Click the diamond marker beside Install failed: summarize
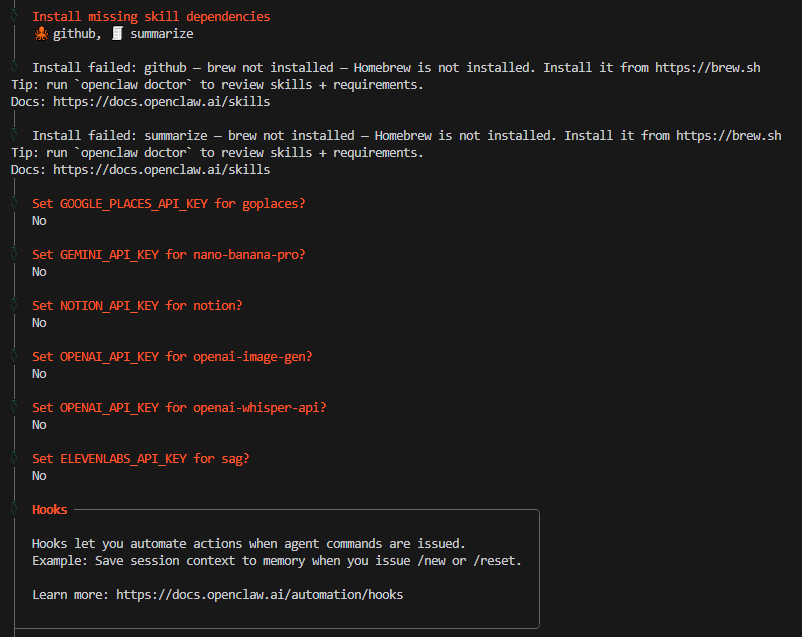The image size is (802, 637). tap(14, 135)
